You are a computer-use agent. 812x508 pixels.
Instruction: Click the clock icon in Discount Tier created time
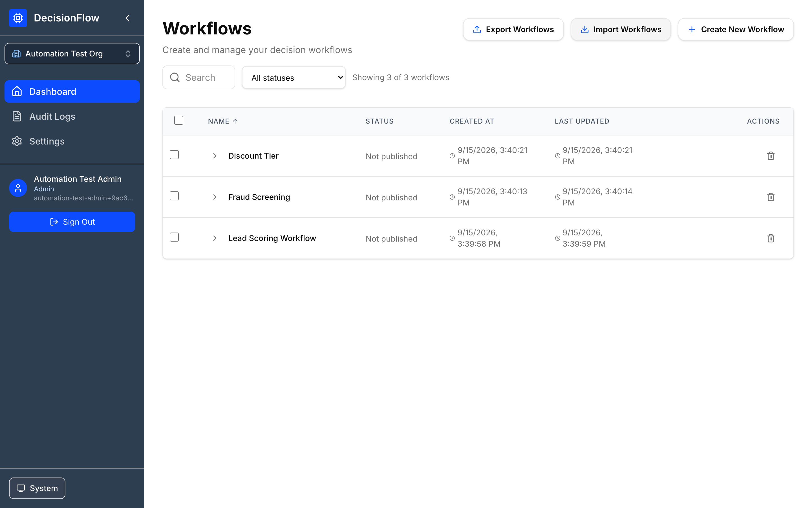coord(452,156)
